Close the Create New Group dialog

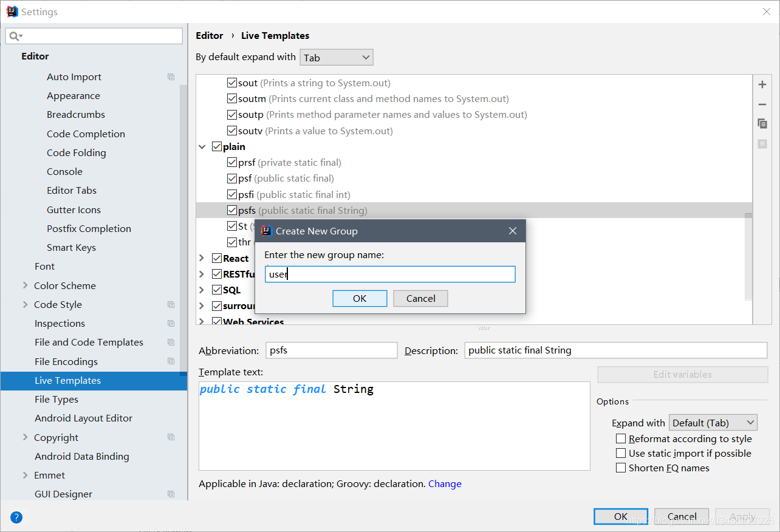[513, 231]
